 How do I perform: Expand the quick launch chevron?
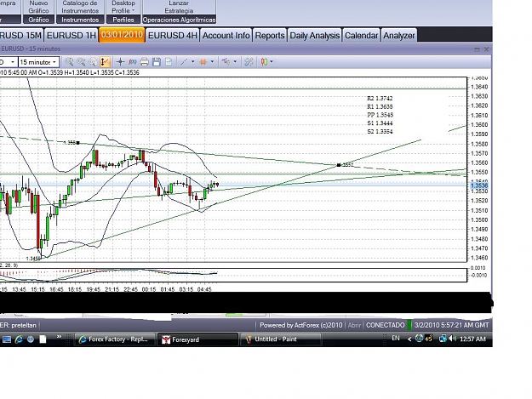(x=59, y=337)
